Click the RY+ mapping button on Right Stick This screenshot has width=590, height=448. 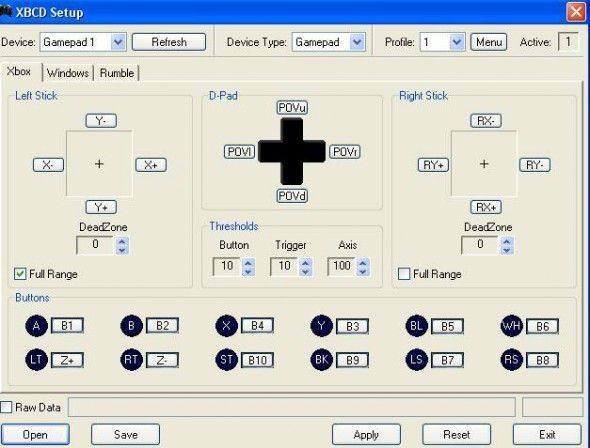pos(433,165)
